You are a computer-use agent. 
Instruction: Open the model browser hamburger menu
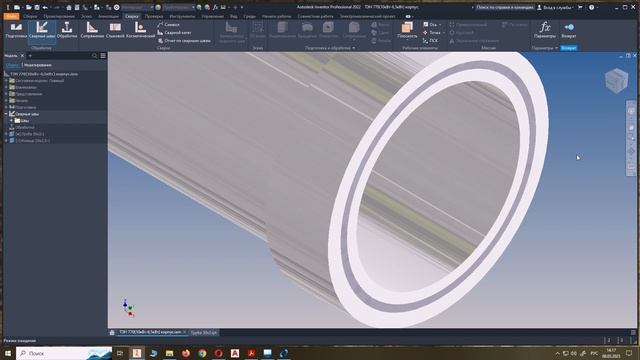click(103, 56)
